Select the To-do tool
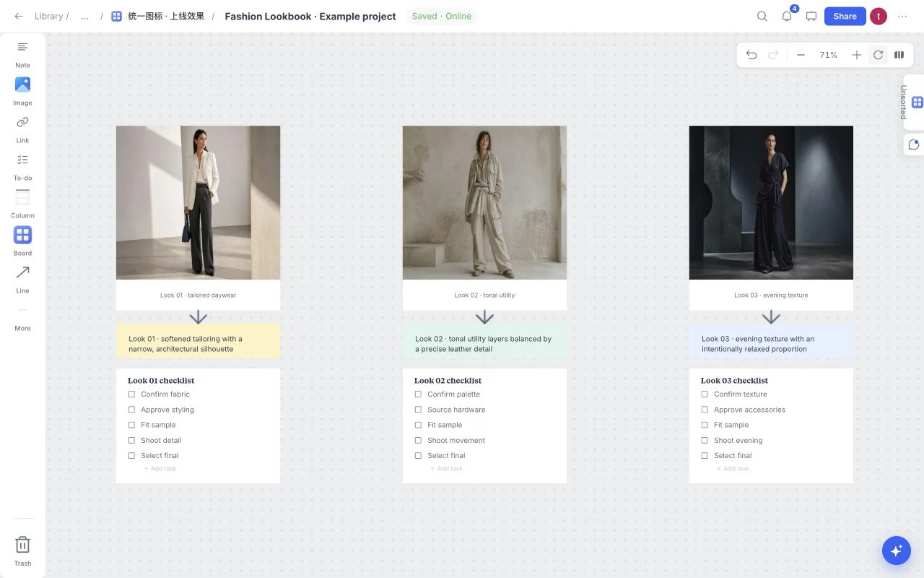This screenshot has width=924, height=578. tap(22, 166)
